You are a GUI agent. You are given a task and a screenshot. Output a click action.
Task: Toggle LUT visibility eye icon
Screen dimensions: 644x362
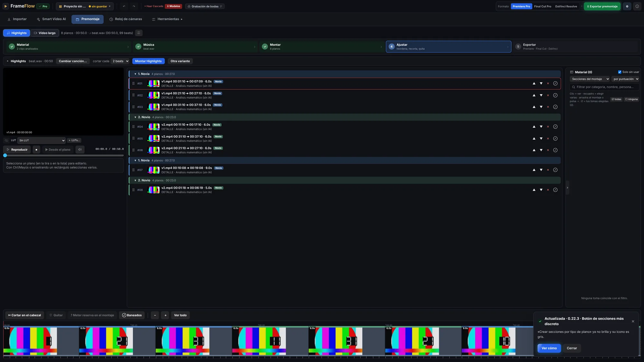tap(6, 140)
